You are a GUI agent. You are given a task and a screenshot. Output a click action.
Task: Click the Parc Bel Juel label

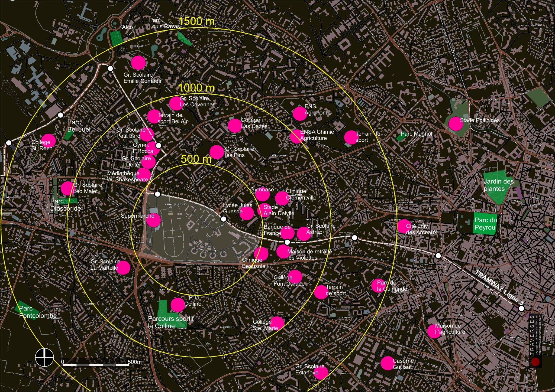pos(79,126)
